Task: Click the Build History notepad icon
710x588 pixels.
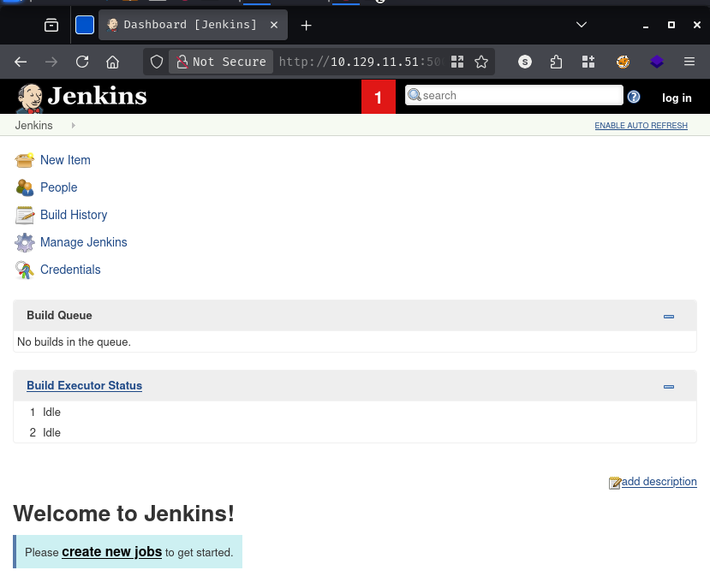Action: tap(24, 215)
